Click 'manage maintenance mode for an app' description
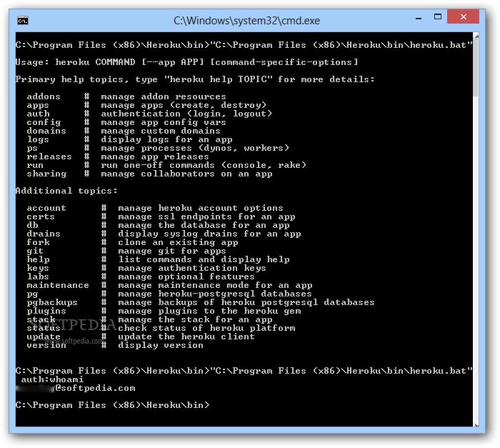Image resolution: width=500 pixels, height=448 pixels. 215,285
